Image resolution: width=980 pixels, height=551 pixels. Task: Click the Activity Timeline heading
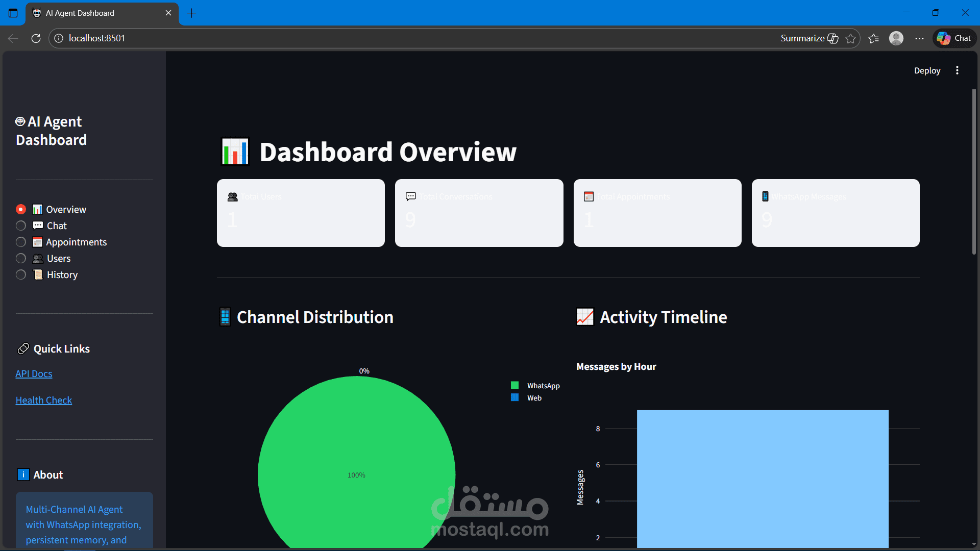pos(664,317)
